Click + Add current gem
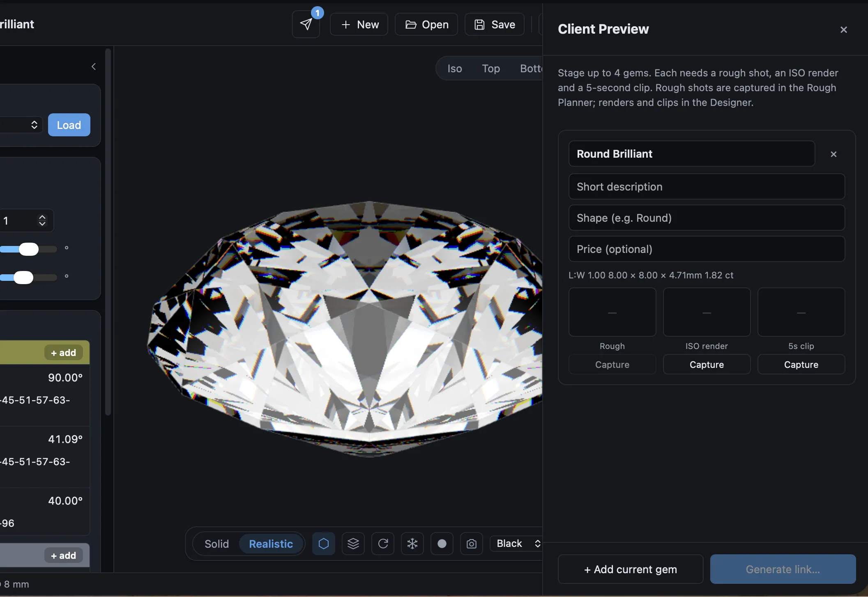 pos(631,569)
